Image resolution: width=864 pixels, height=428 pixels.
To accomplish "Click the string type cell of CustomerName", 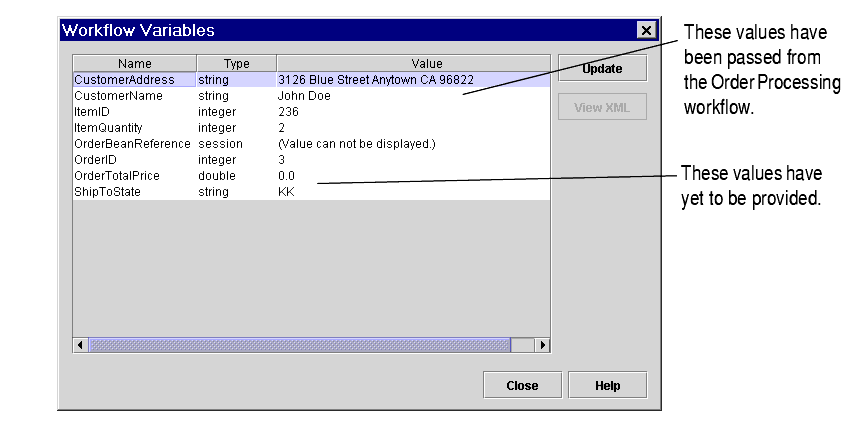I will click(x=237, y=96).
